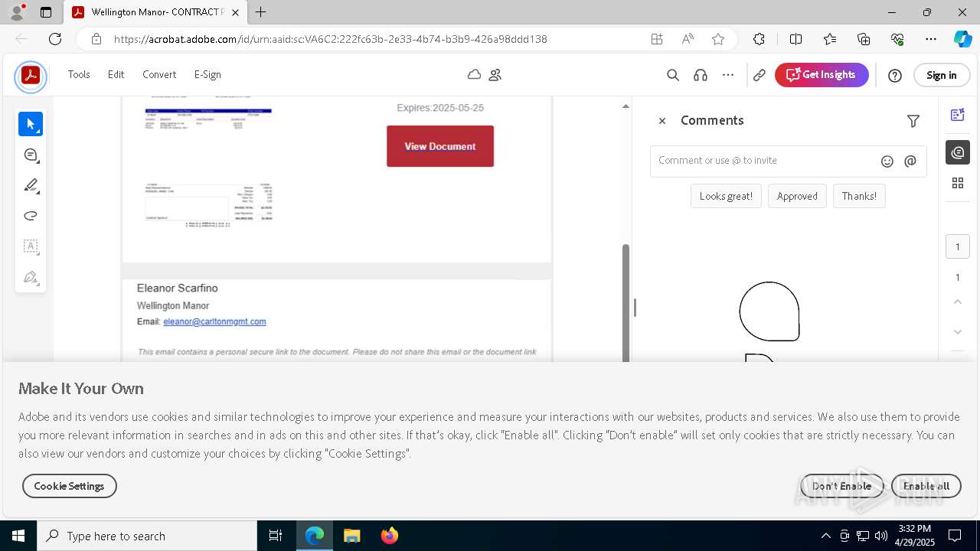Click the Eleanor Scarfino name text
The width and height of the screenshot is (980, 551).
tap(177, 288)
